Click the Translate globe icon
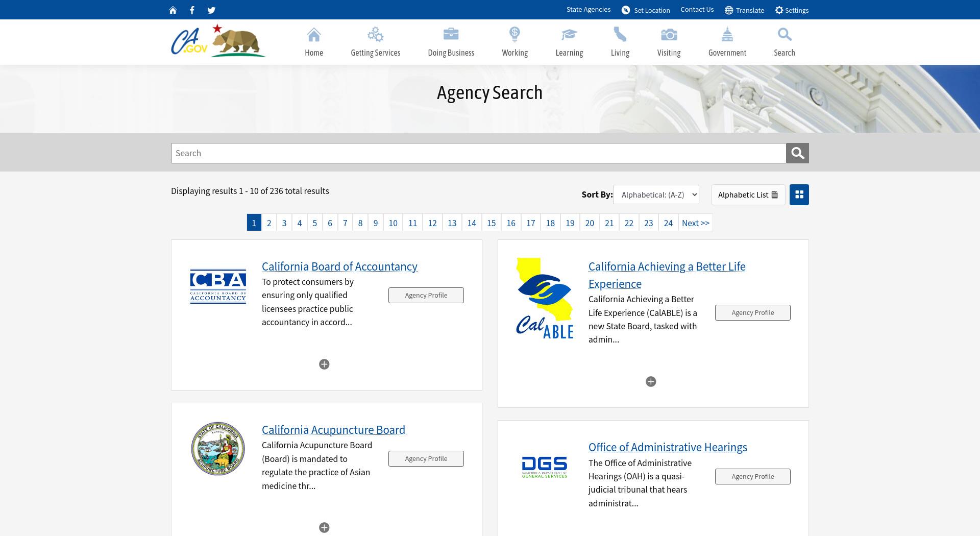This screenshot has width=980, height=536. (x=729, y=10)
